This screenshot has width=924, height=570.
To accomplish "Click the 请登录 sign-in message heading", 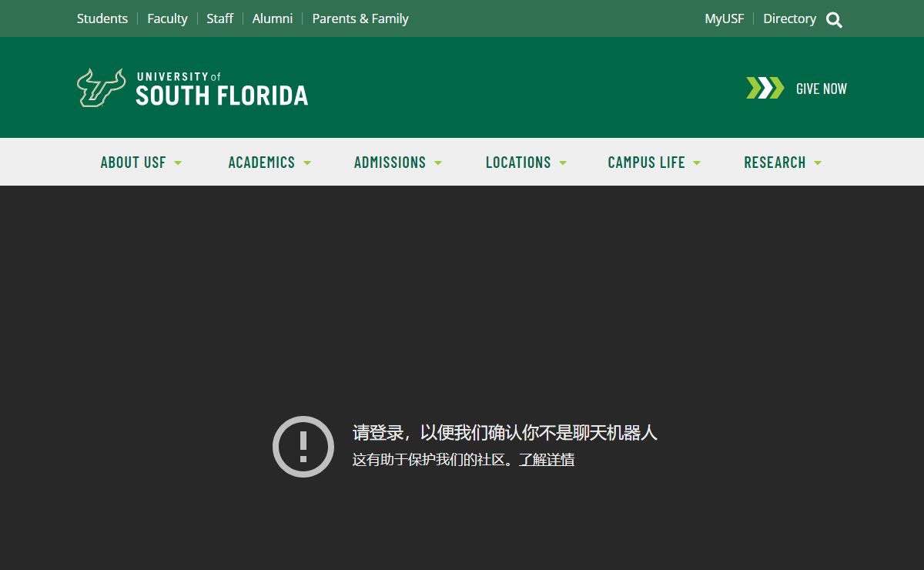I will (505, 433).
